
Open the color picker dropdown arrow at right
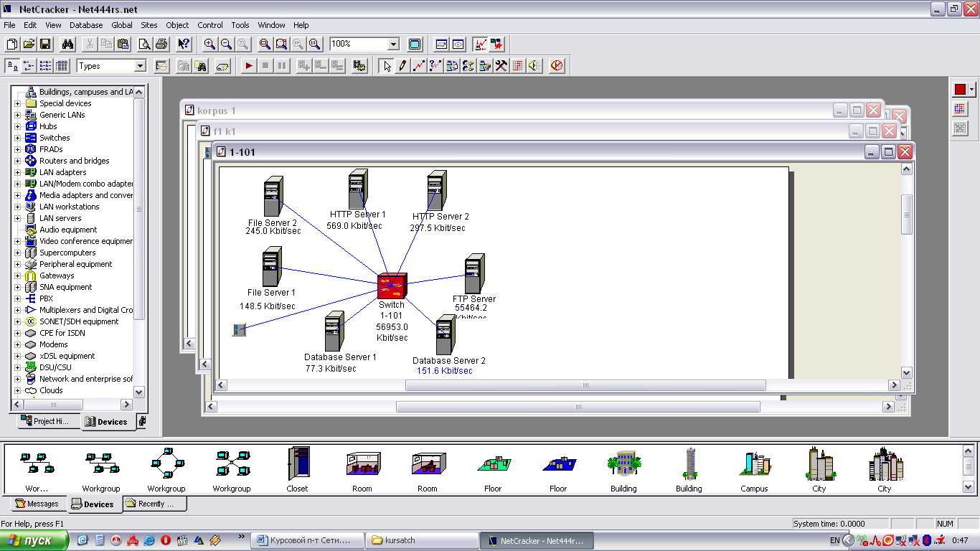pyautogui.click(x=971, y=90)
